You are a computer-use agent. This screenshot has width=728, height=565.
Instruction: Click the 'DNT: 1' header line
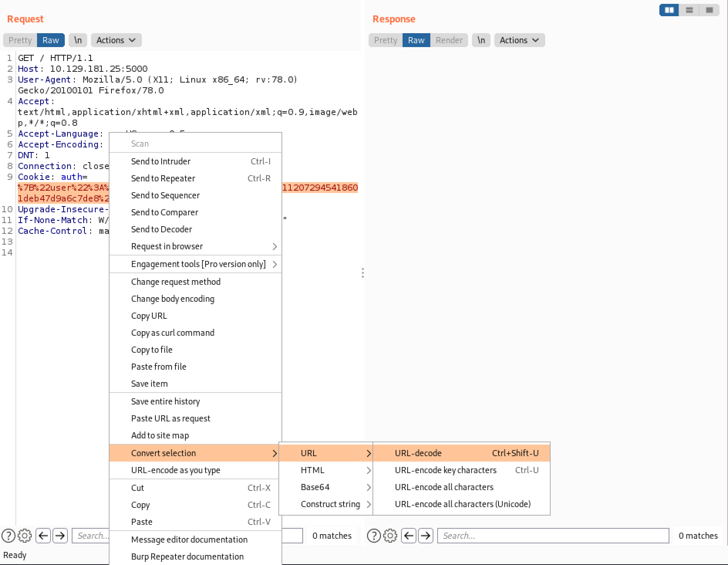coord(34,155)
